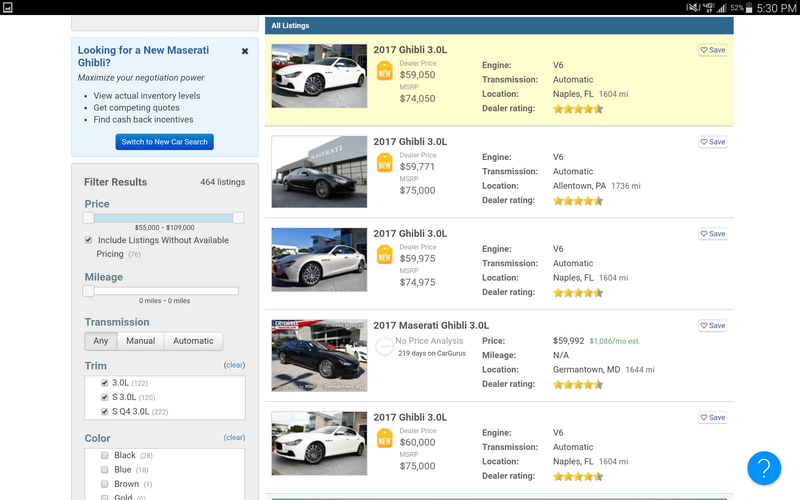
Task: Open 2017 Maserati Ghibli 3.0L listing title
Action: [431, 326]
